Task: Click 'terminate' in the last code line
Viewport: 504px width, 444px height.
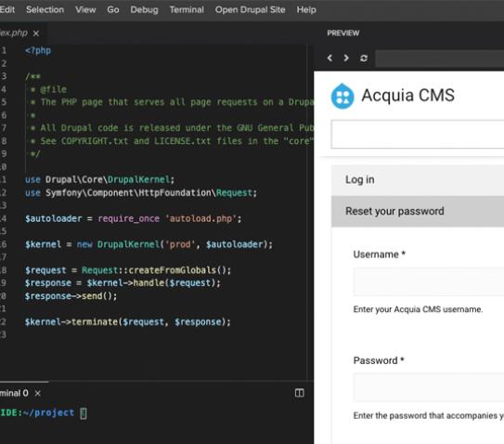Action: coord(95,321)
